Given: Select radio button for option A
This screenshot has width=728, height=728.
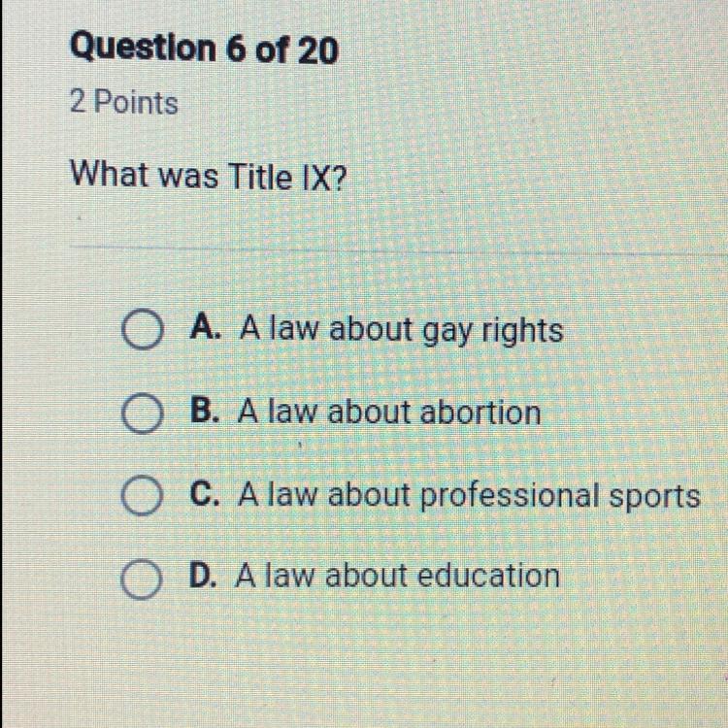Looking at the screenshot, I should tap(142, 329).
